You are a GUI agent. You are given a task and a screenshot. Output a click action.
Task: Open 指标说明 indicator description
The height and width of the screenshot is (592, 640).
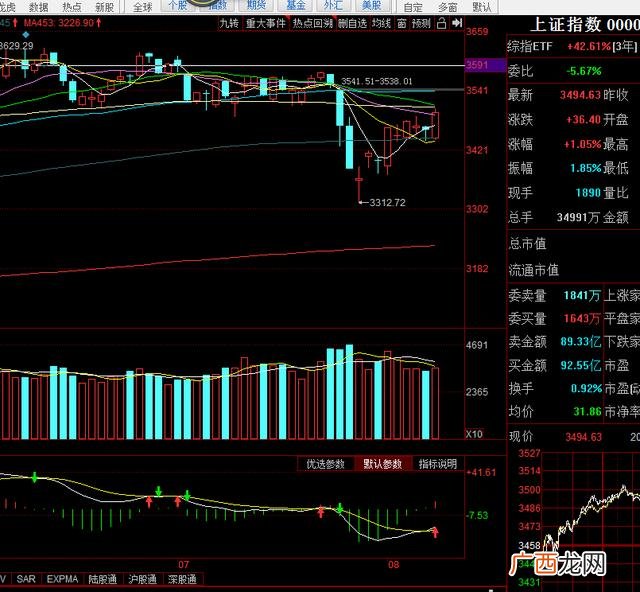click(x=438, y=464)
